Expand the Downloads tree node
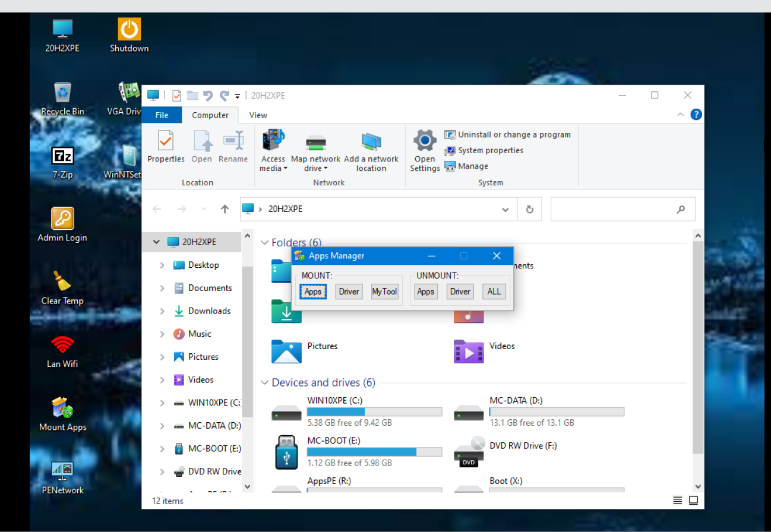 tap(162, 311)
